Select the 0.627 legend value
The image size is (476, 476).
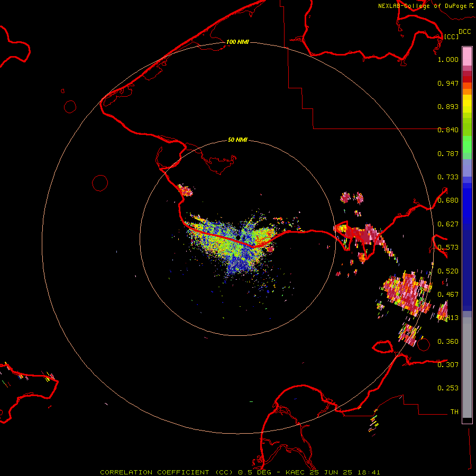coord(448,224)
